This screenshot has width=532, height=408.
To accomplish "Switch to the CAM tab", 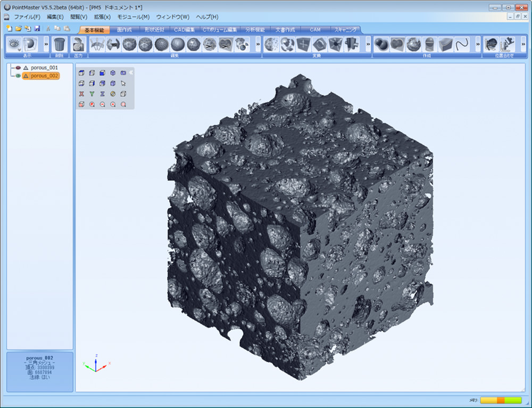I will [315, 30].
